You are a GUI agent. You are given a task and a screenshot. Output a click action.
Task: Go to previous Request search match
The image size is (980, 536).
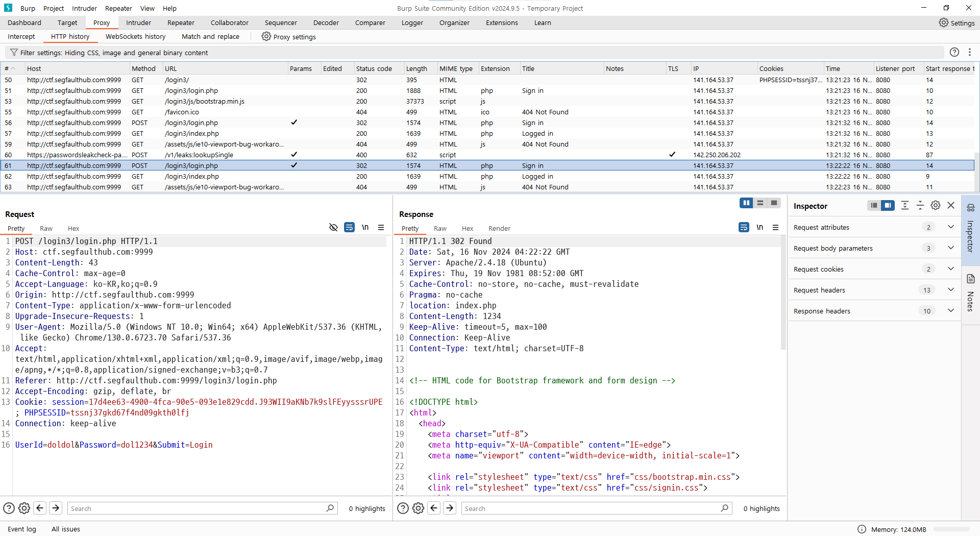[x=40, y=508]
